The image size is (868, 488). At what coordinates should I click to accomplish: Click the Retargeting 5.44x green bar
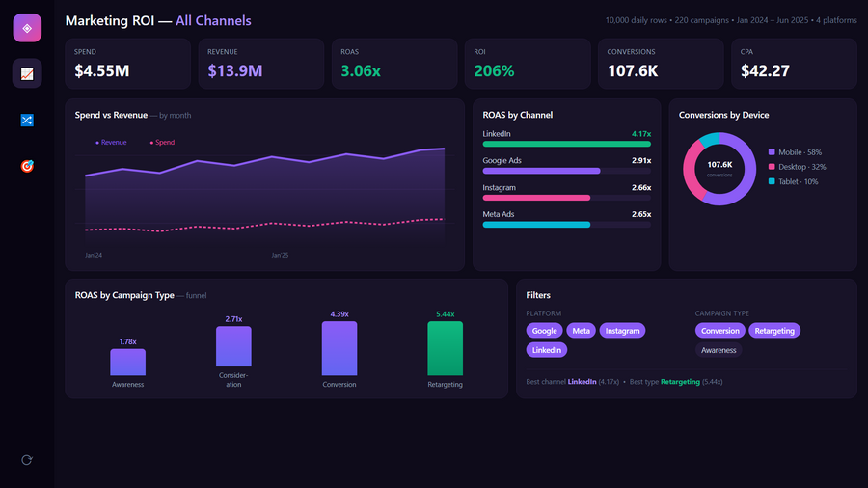[x=445, y=348]
